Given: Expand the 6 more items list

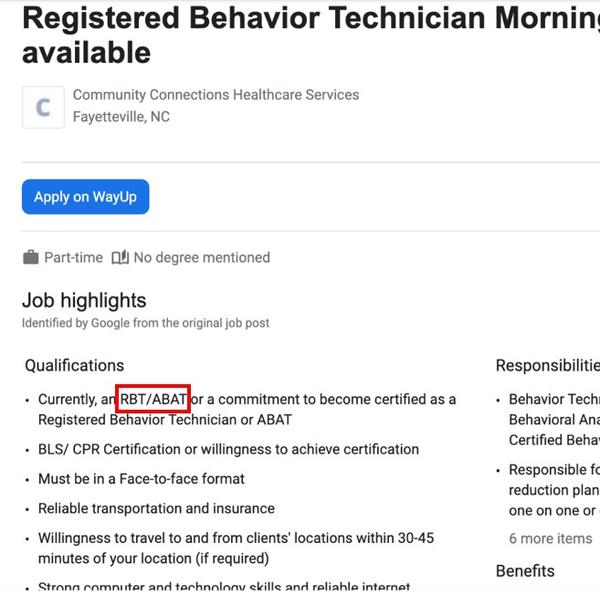Looking at the screenshot, I should (550, 538).
